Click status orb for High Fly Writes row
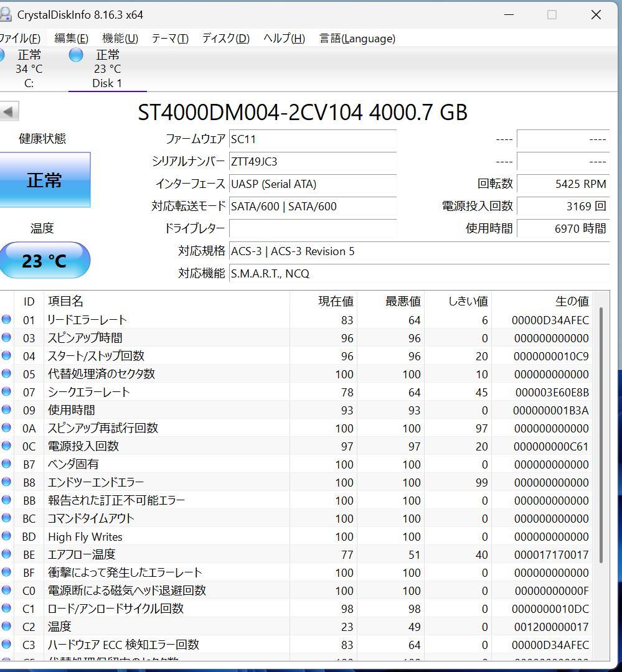This screenshot has height=672, width=622. pos(6,536)
